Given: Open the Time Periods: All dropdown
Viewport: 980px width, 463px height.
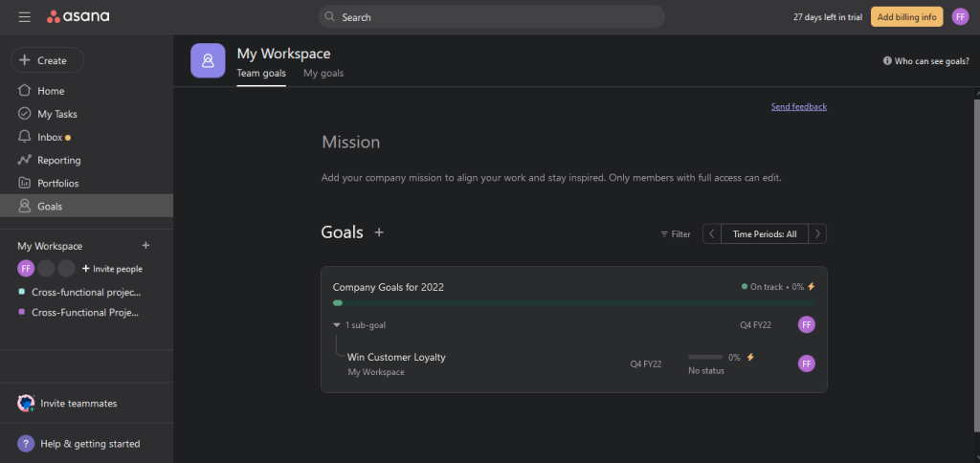Looking at the screenshot, I should [x=765, y=234].
